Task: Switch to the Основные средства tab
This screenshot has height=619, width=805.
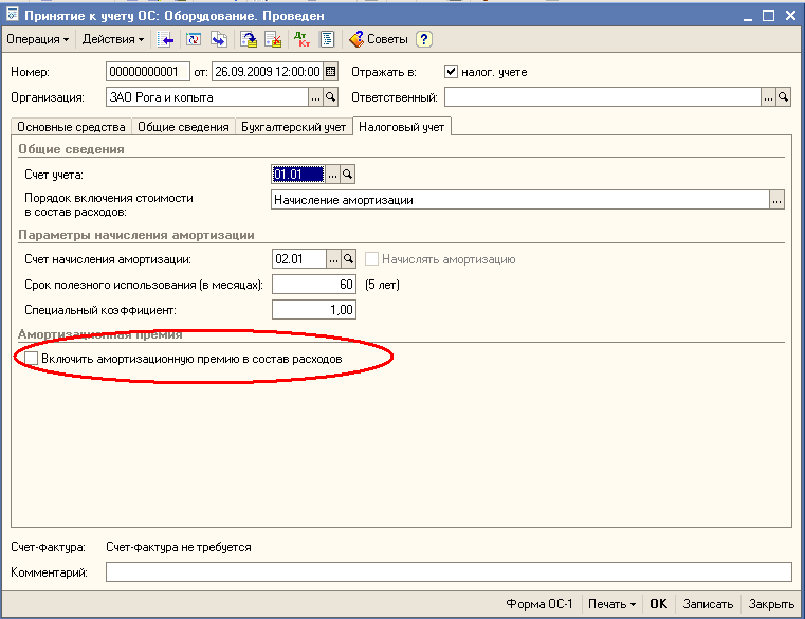Action: [x=71, y=127]
